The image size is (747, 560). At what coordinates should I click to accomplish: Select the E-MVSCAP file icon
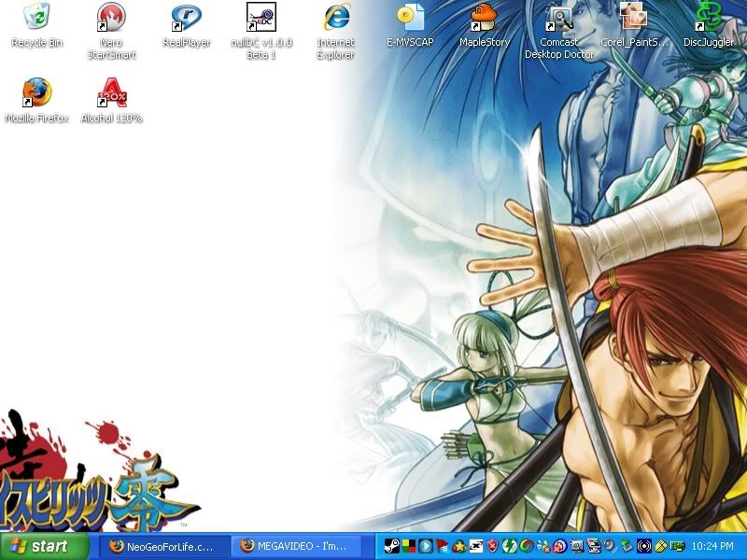[x=410, y=26]
